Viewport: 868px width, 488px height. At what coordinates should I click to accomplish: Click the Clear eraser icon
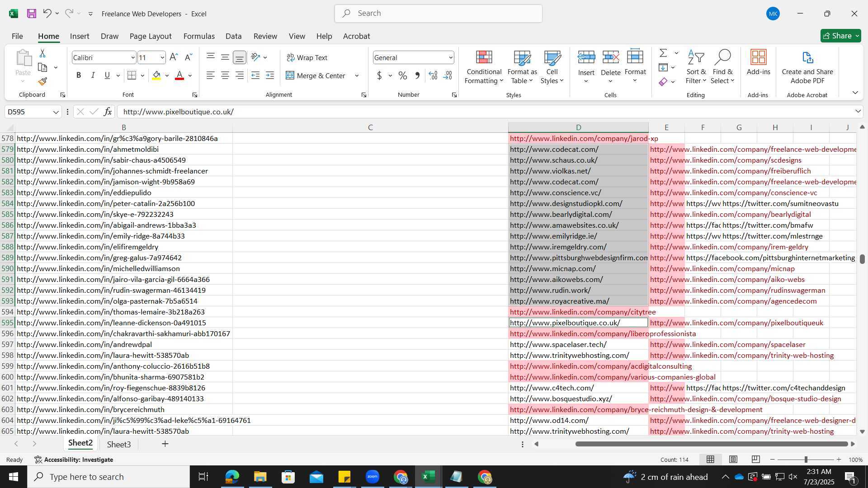point(663,82)
